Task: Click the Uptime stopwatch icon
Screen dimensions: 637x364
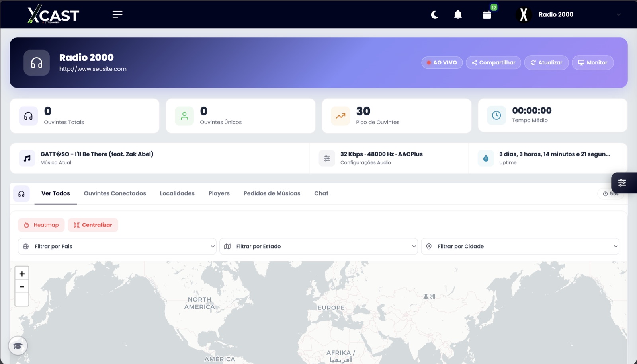Action: click(486, 158)
